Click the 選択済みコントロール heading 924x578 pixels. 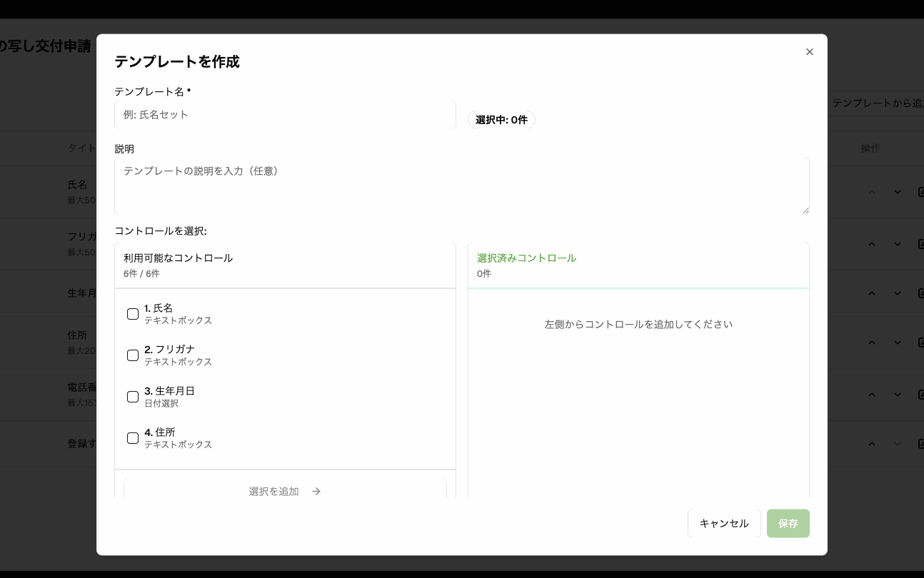pyautogui.click(x=526, y=258)
